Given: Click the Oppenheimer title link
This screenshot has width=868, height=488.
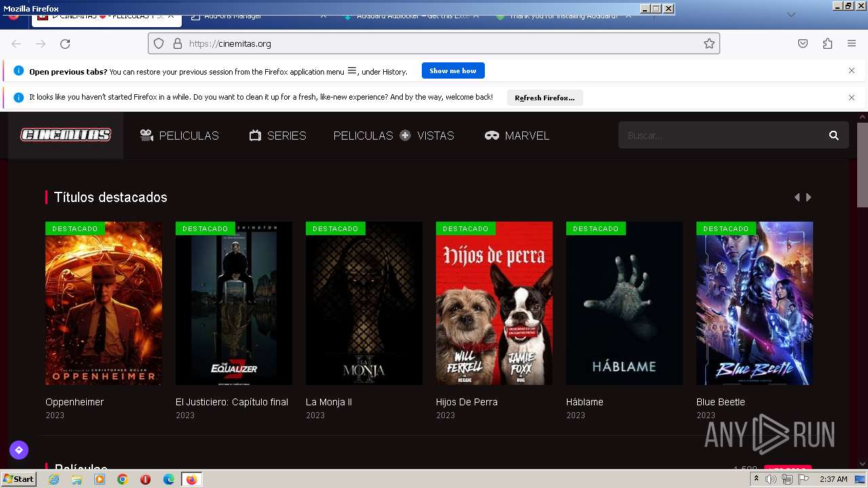Looking at the screenshot, I should (x=75, y=402).
